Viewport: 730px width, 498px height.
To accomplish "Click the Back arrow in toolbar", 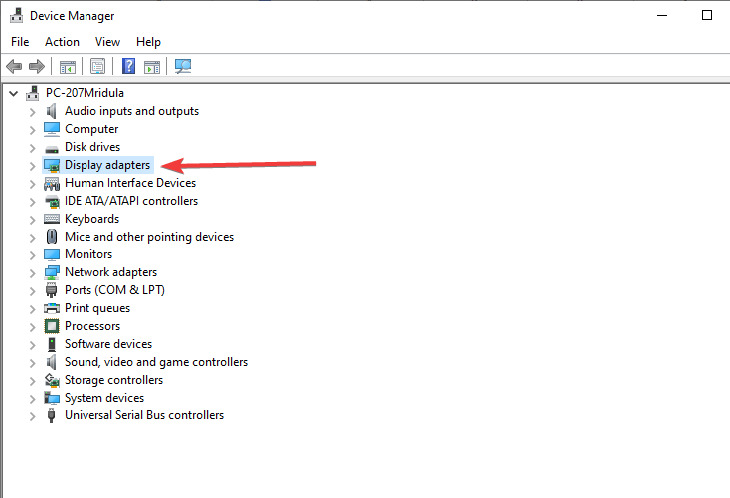I will coord(14,67).
